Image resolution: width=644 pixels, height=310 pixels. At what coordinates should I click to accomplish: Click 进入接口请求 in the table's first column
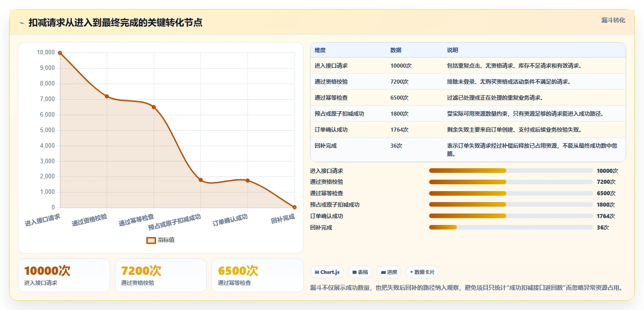pyautogui.click(x=331, y=66)
